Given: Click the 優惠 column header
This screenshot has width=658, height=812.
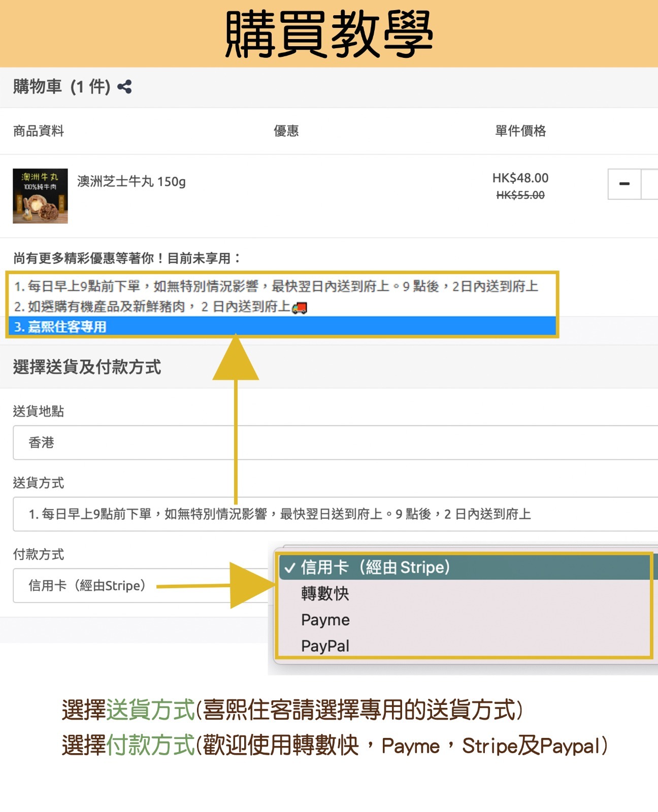Looking at the screenshot, I should [x=286, y=131].
